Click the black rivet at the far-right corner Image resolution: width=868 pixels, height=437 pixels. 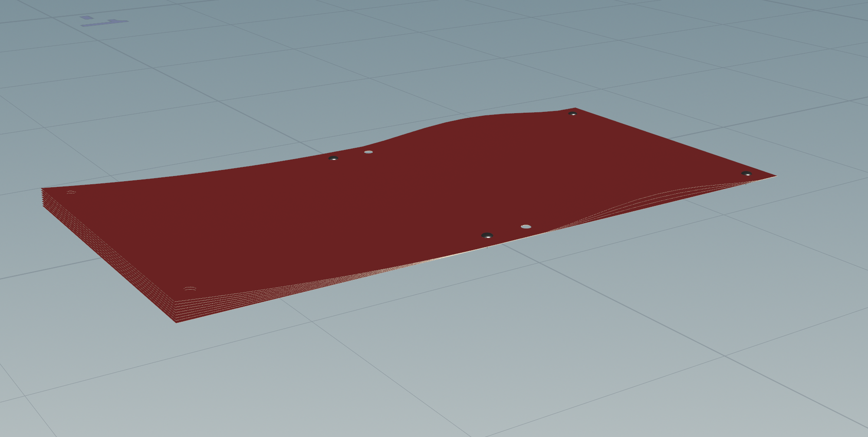point(746,174)
